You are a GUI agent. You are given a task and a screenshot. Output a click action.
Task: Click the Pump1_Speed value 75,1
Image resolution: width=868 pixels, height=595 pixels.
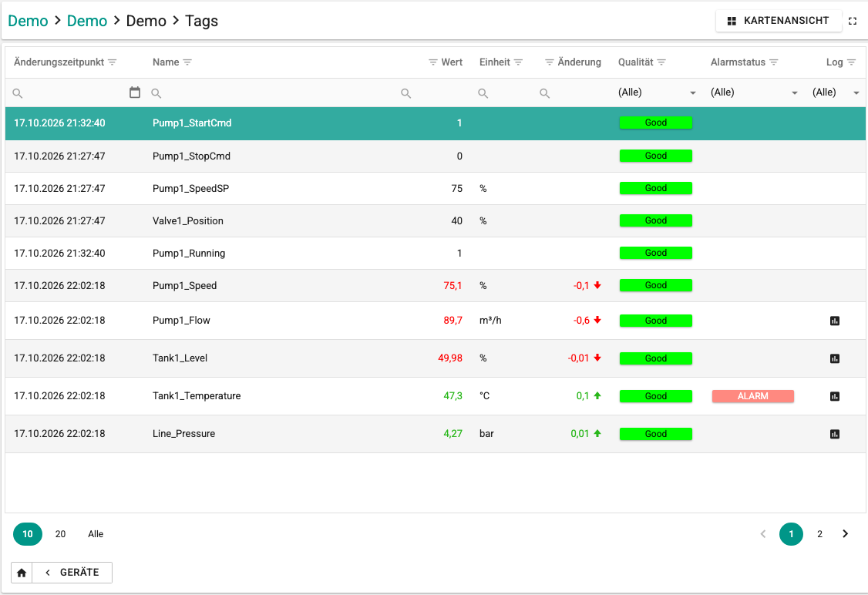click(453, 286)
